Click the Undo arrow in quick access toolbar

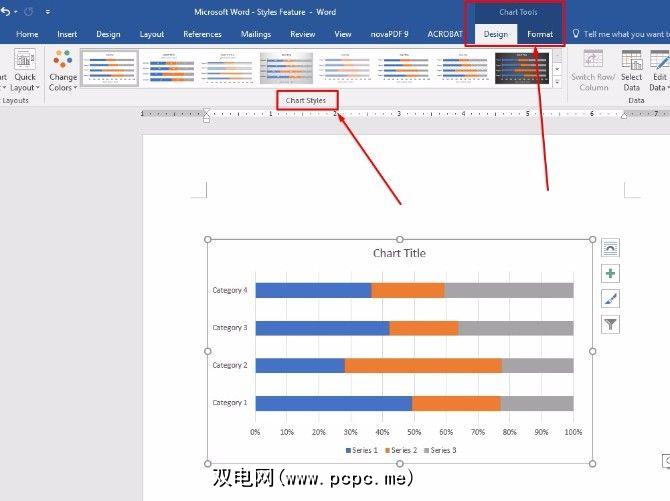point(5,12)
